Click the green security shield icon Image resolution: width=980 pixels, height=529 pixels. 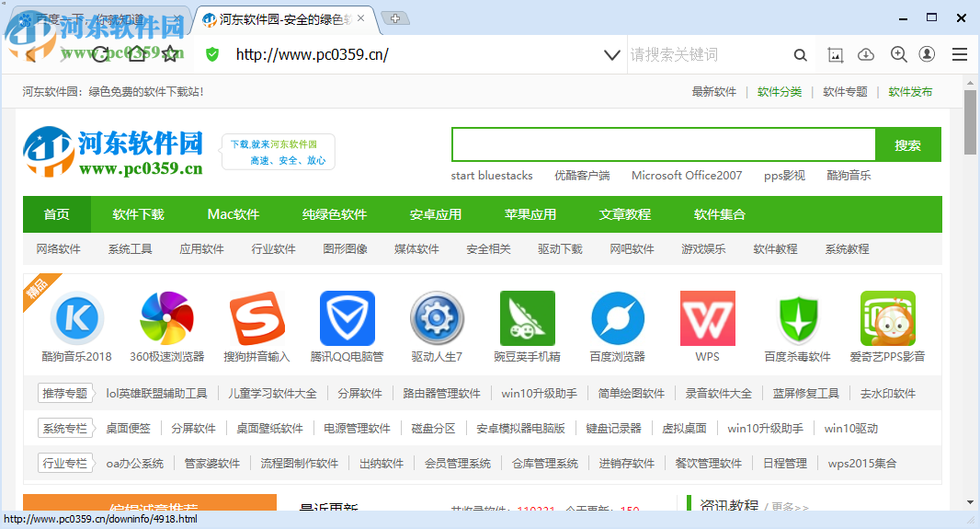212,54
